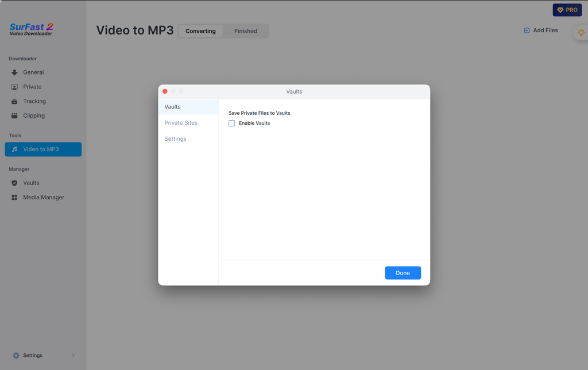Click the Private person icon in sidebar
Image resolution: width=588 pixels, height=370 pixels.
point(14,87)
